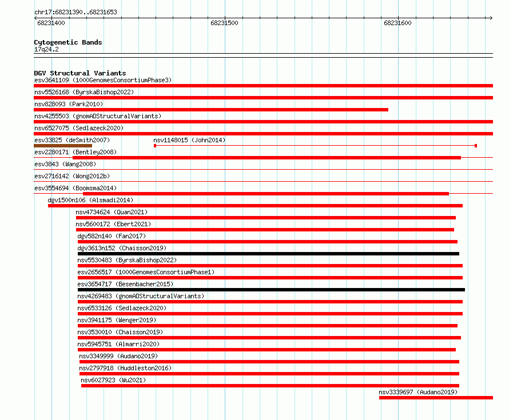Image resolution: width=509 pixels, height=420 pixels.
Task: Select the nsv1148015 (John2014) label
Action: [189, 140]
